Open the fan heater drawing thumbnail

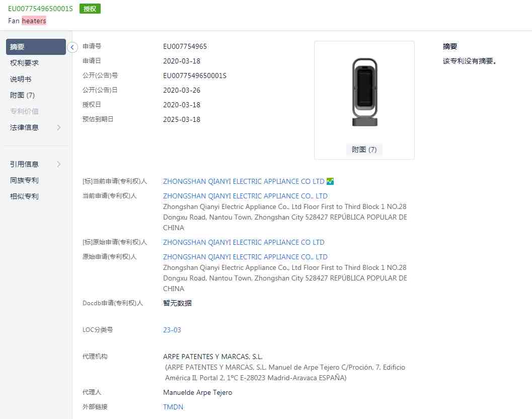click(365, 92)
